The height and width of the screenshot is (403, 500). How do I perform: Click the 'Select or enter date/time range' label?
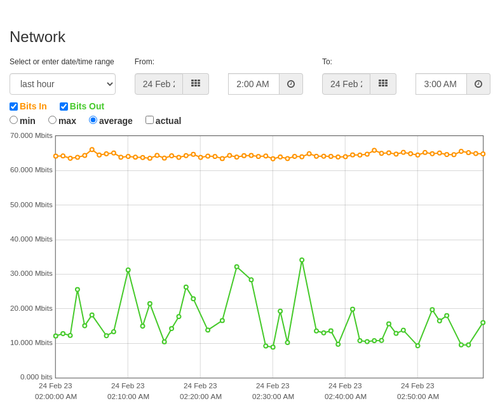(x=62, y=62)
